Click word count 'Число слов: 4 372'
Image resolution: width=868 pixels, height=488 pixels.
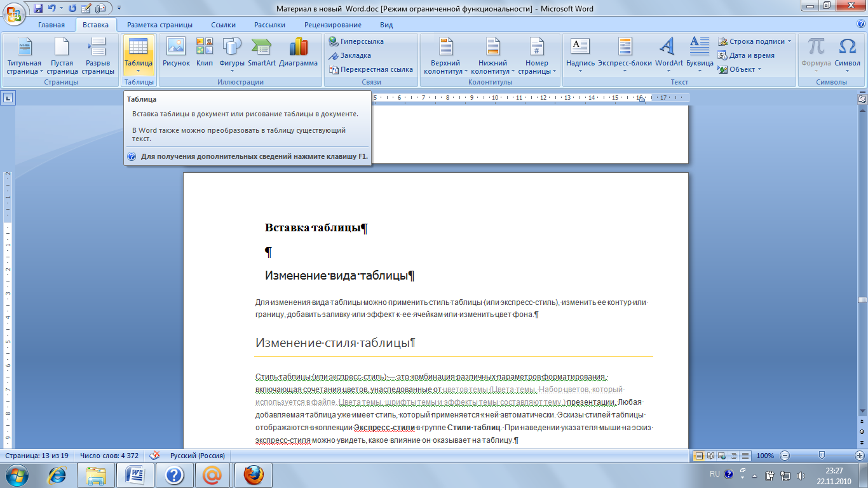point(109,456)
